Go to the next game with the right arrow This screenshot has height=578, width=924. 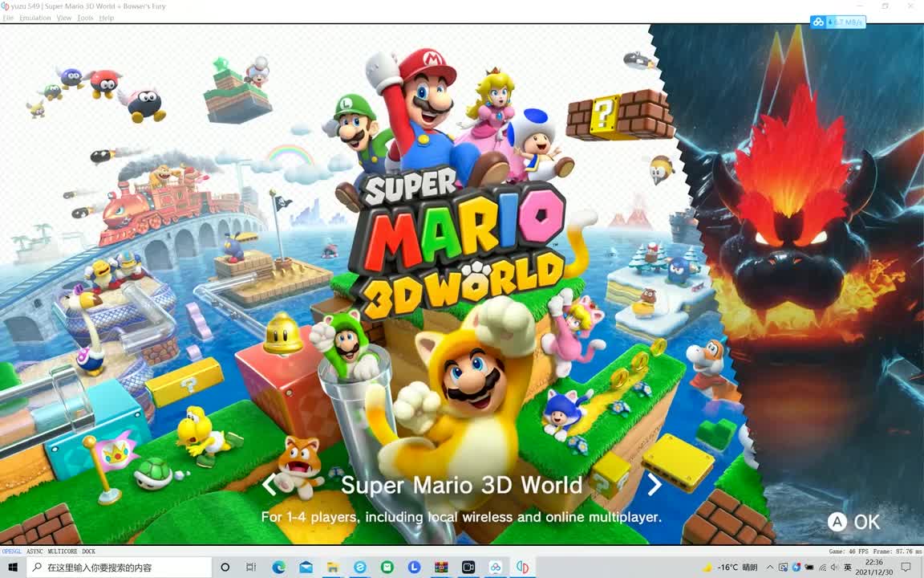point(654,484)
